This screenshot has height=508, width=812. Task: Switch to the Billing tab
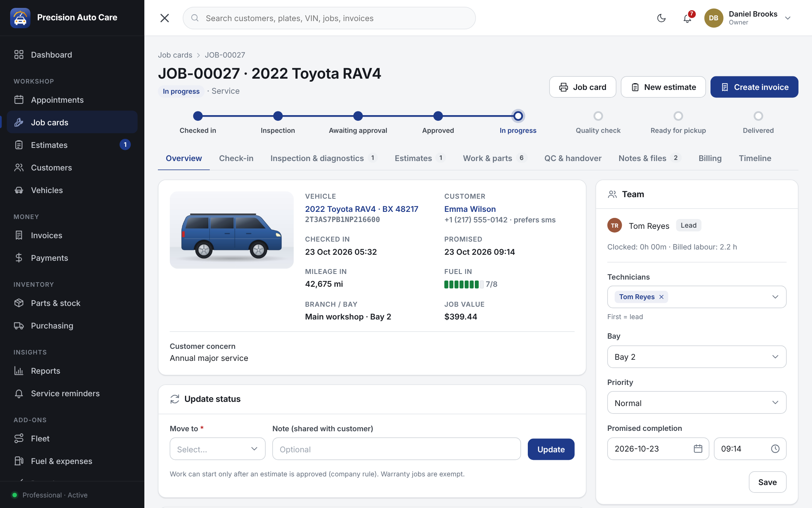coord(710,158)
